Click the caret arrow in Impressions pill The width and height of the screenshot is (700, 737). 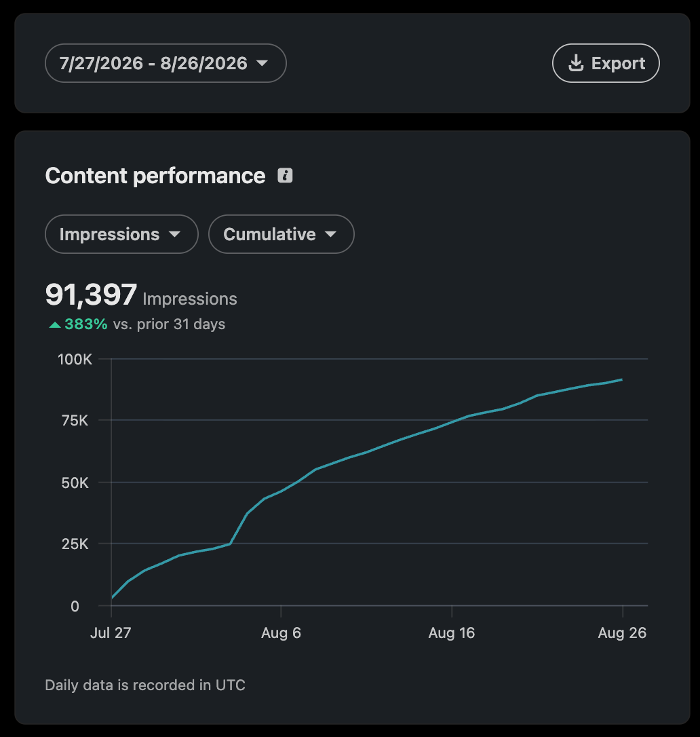point(174,234)
